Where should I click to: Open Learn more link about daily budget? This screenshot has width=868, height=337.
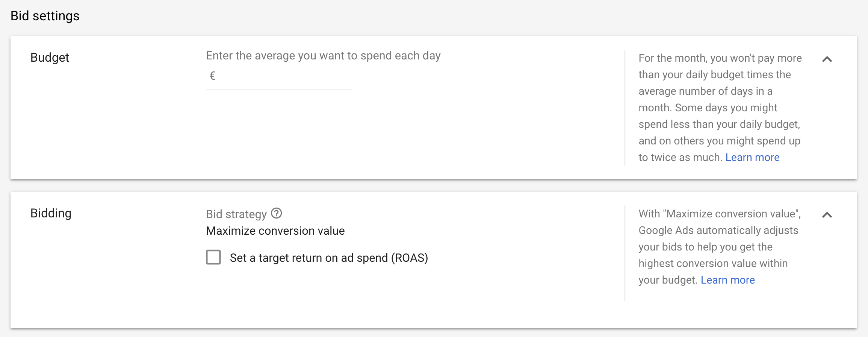click(752, 157)
